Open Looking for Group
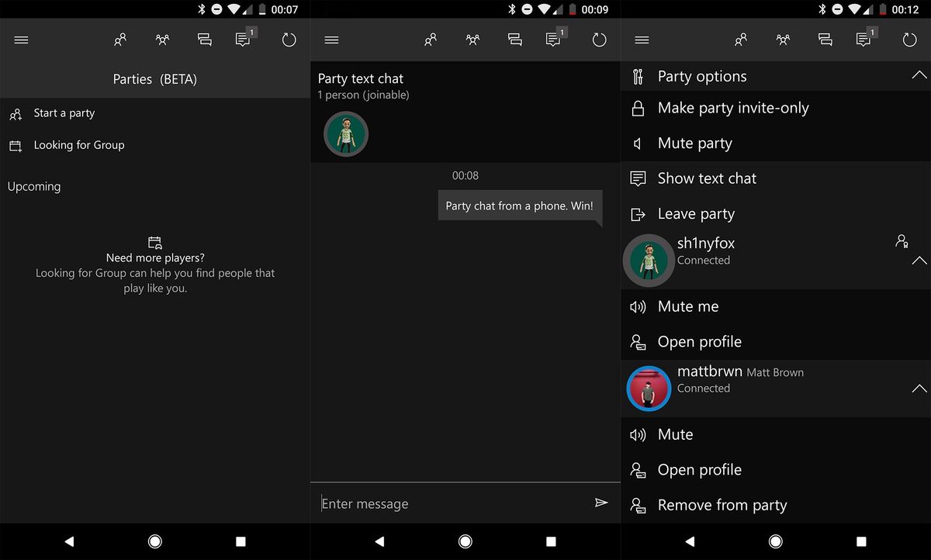Screen dimensions: 931x560 pos(78,145)
